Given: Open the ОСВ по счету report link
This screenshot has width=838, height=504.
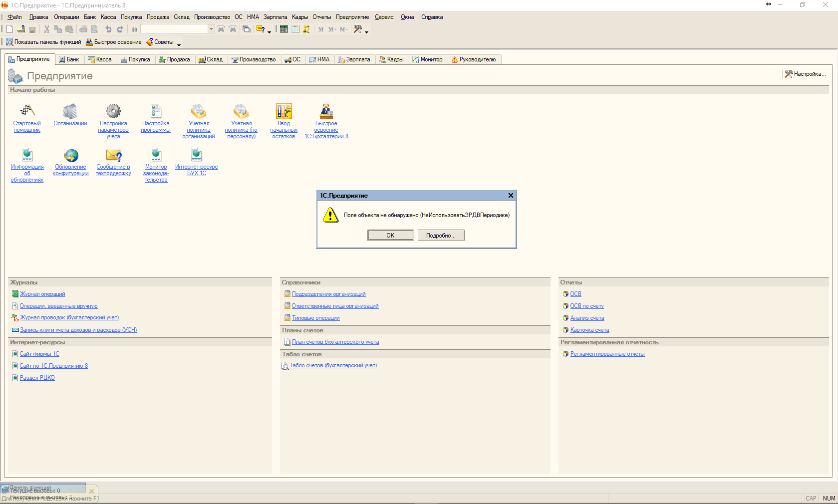Looking at the screenshot, I should click(x=587, y=306).
